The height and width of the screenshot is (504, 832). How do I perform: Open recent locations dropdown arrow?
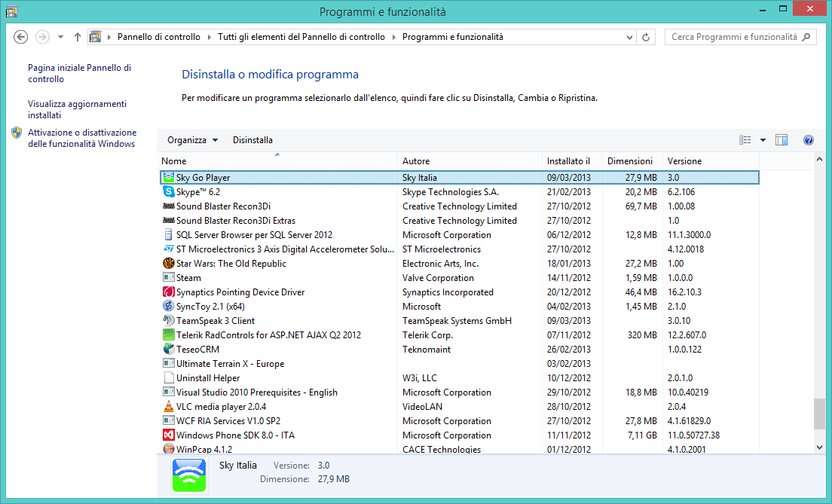[x=60, y=37]
